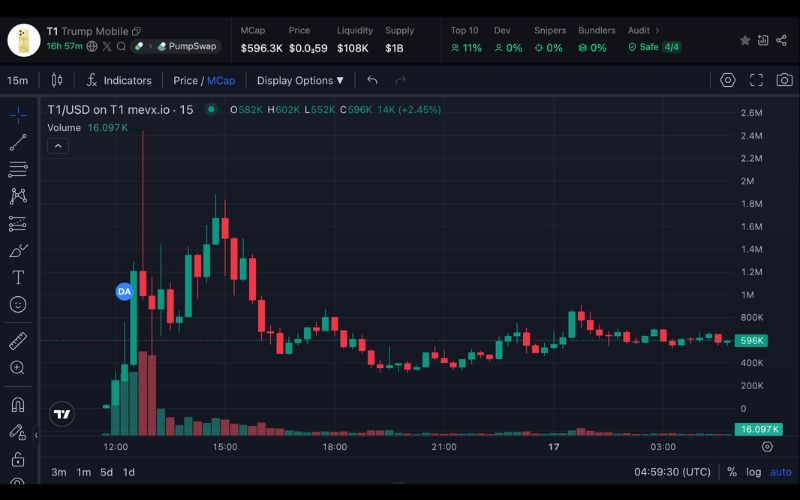800x500 pixels.
Task: Click the Liquidity $108K value
Action: [353, 48]
